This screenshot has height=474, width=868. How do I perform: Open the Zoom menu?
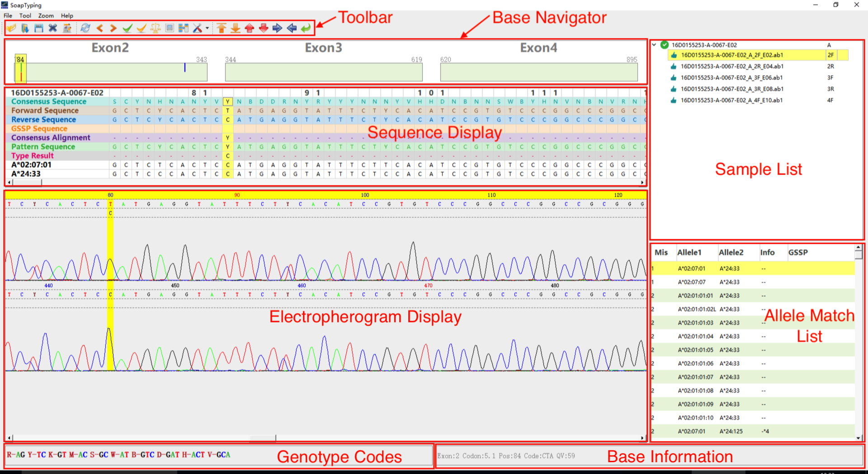46,15
